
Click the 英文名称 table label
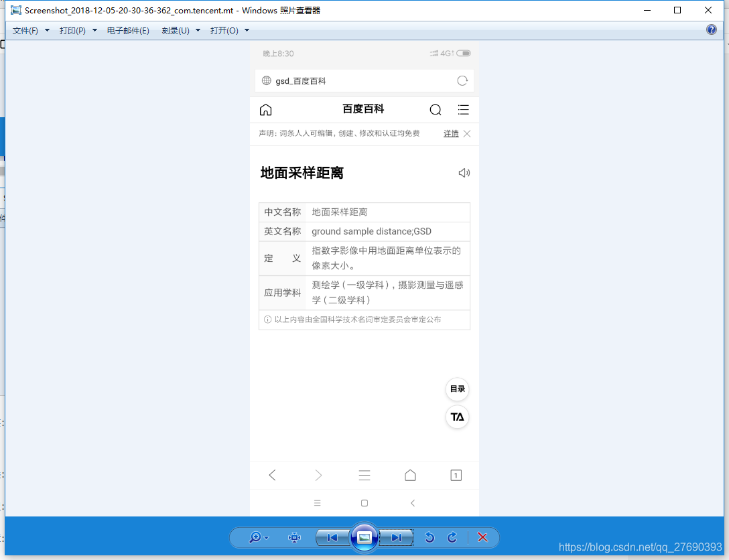(x=283, y=232)
